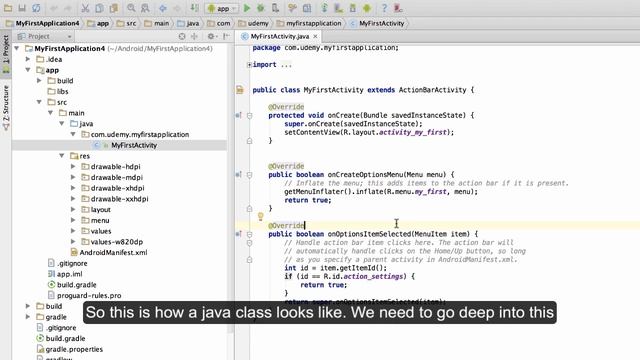Screen dimensions: 640x360
Task: Click Collapse All icon in Project panel
Action: [x=194, y=36]
